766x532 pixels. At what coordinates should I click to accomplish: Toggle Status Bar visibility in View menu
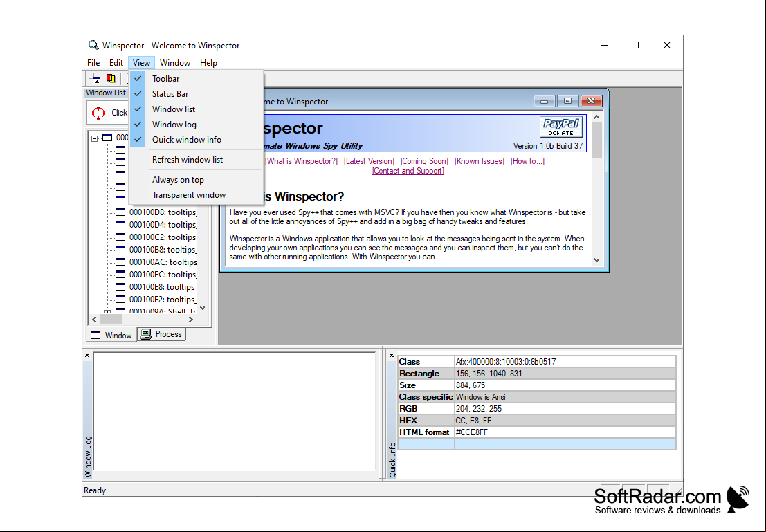[x=197, y=94]
